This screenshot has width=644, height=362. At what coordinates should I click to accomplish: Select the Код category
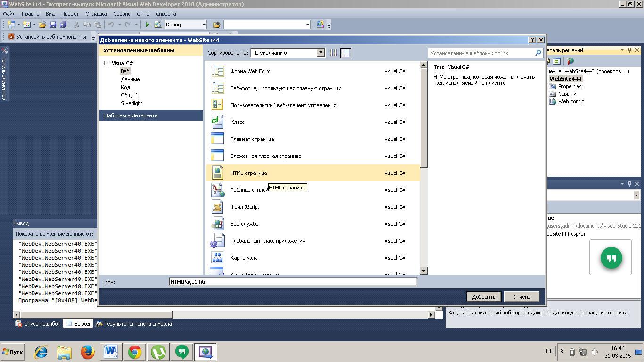tap(125, 87)
